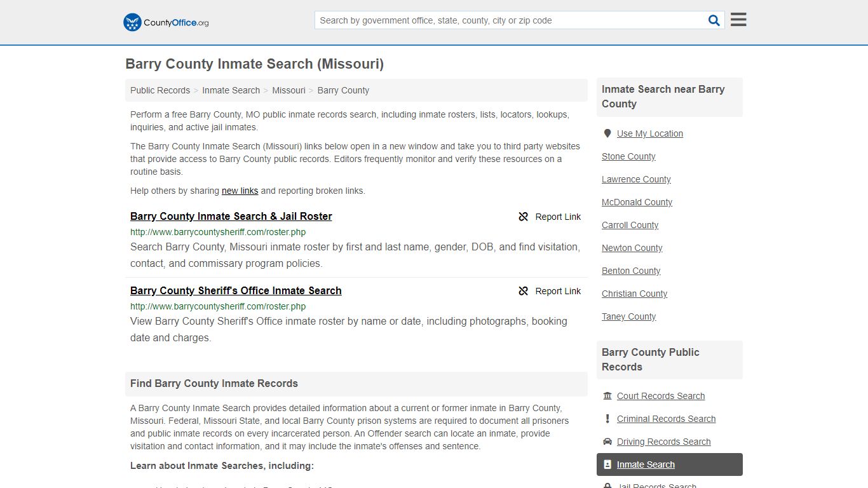Open Taney County inmate search
Viewport: 868px width, 488px height.
[628, 316]
